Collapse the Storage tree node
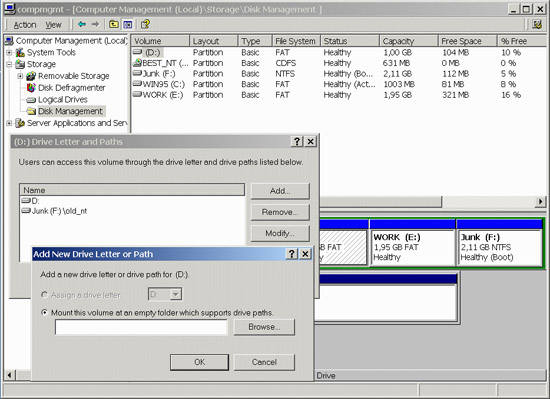Viewport: 550px width, 399px height. (9, 64)
